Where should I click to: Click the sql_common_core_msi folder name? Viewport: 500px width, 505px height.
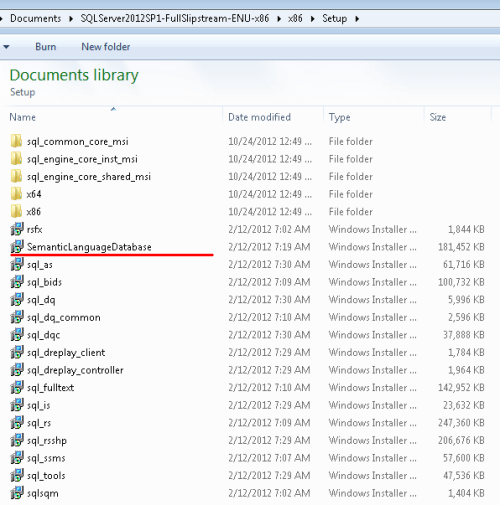point(78,142)
